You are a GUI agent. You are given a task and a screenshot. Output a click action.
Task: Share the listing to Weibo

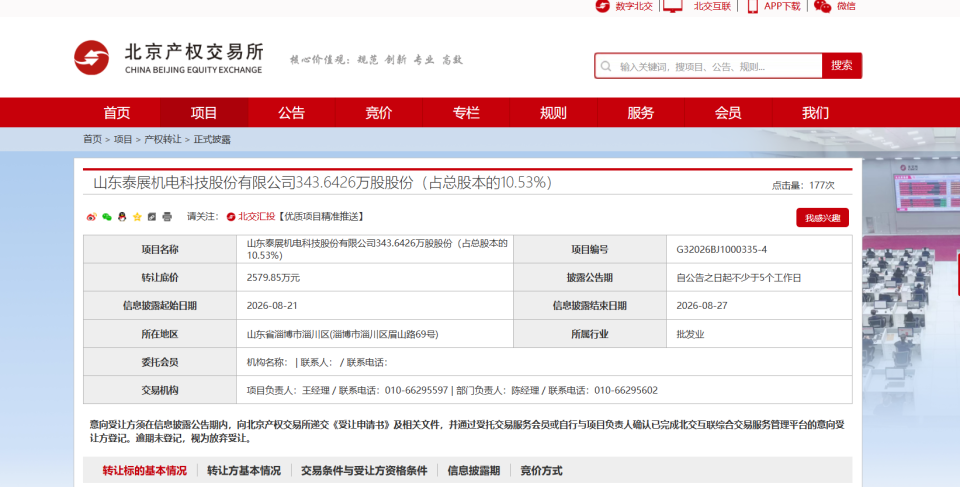tap(91, 217)
